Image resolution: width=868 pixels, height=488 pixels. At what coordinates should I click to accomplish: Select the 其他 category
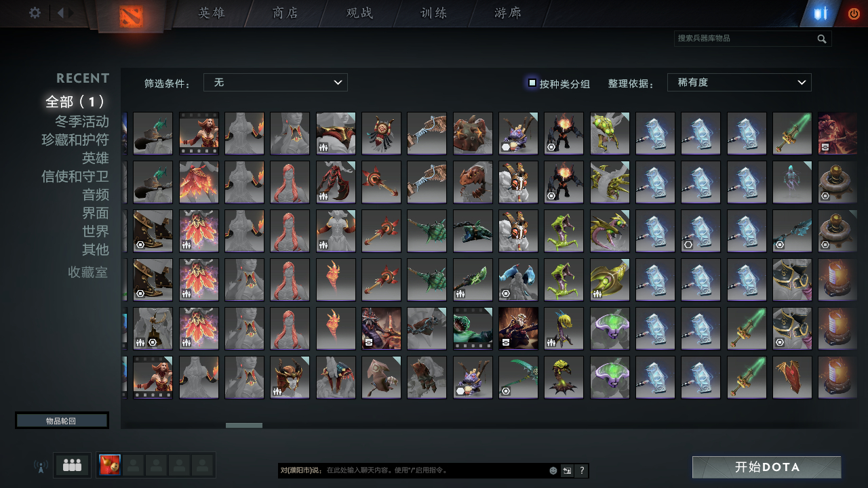pos(96,249)
